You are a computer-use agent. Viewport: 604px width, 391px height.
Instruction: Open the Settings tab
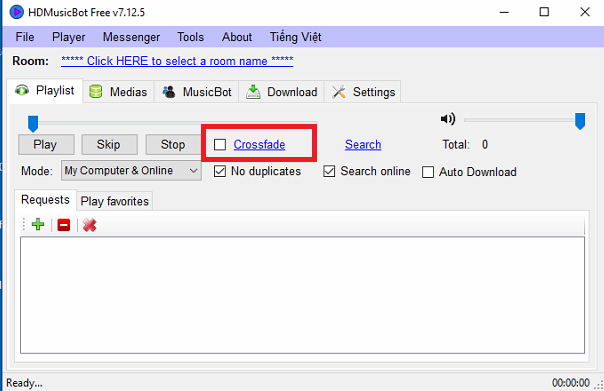[363, 92]
